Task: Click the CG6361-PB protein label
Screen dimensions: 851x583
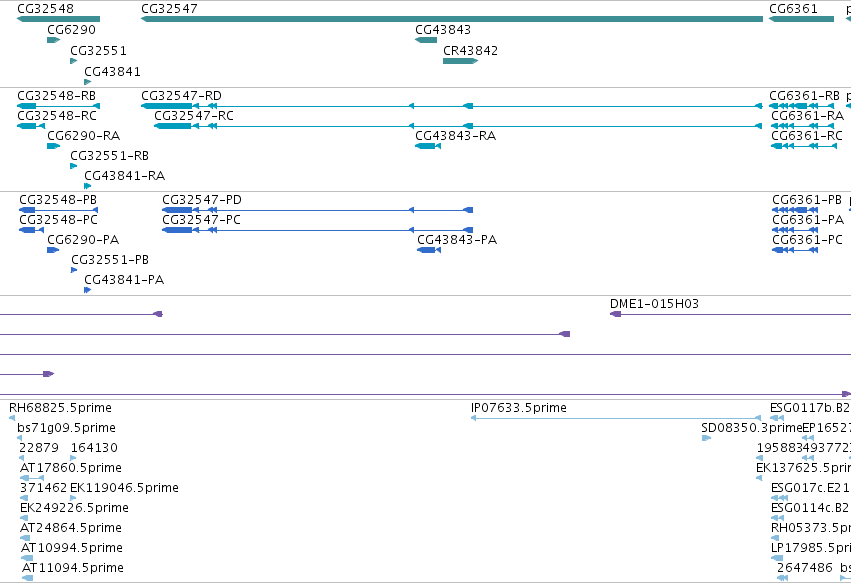Action: tap(807, 200)
